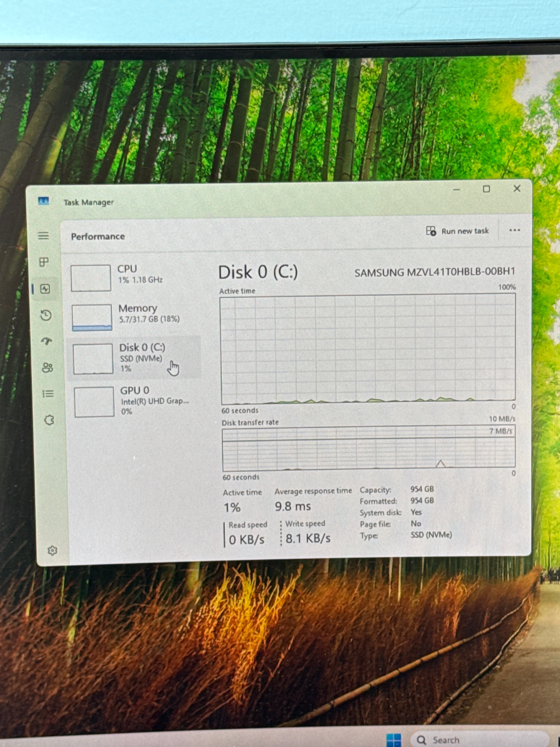Click the taskbar search magnifier icon
Viewport: 560px width, 747px height.
tap(421, 740)
